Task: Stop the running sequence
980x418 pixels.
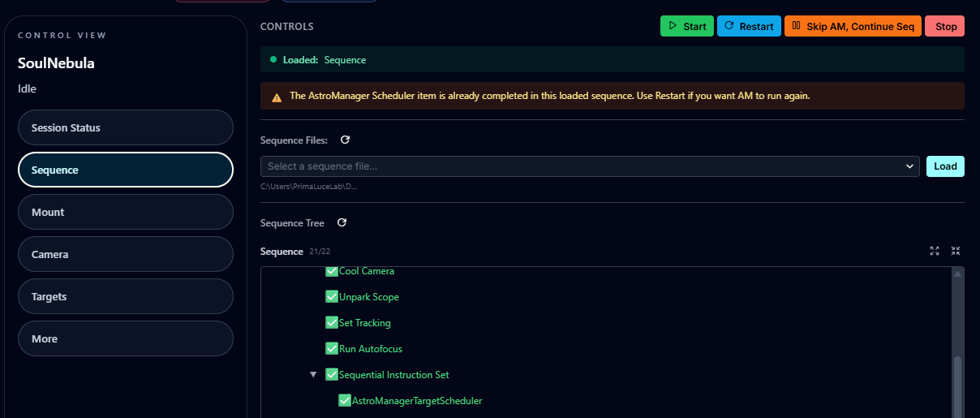Action: pos(945,26)
